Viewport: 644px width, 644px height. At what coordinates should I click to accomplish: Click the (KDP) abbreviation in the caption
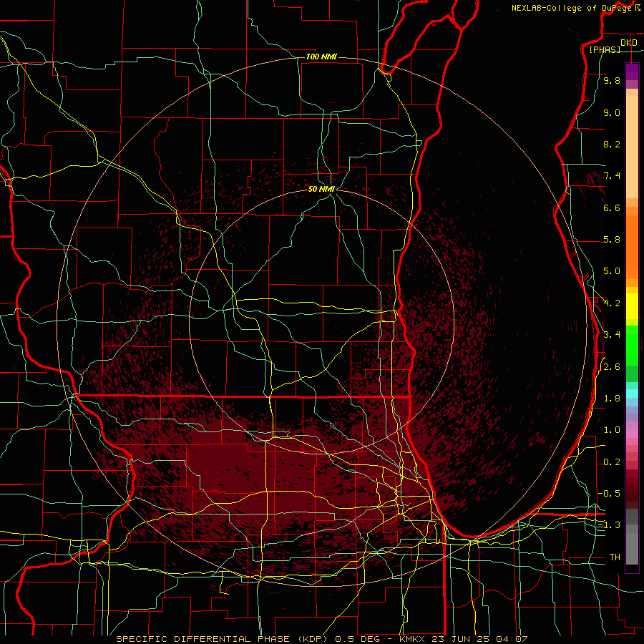point(313,639)
